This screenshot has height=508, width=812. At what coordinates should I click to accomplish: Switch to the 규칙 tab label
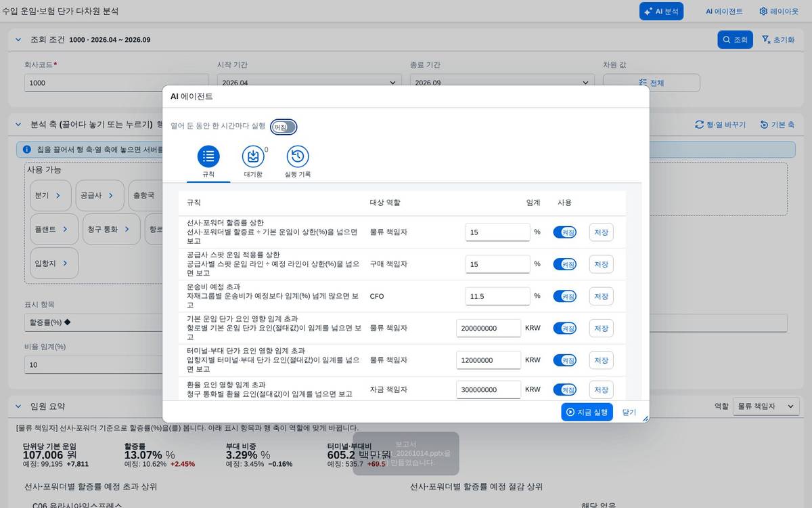tap(208, 174)
